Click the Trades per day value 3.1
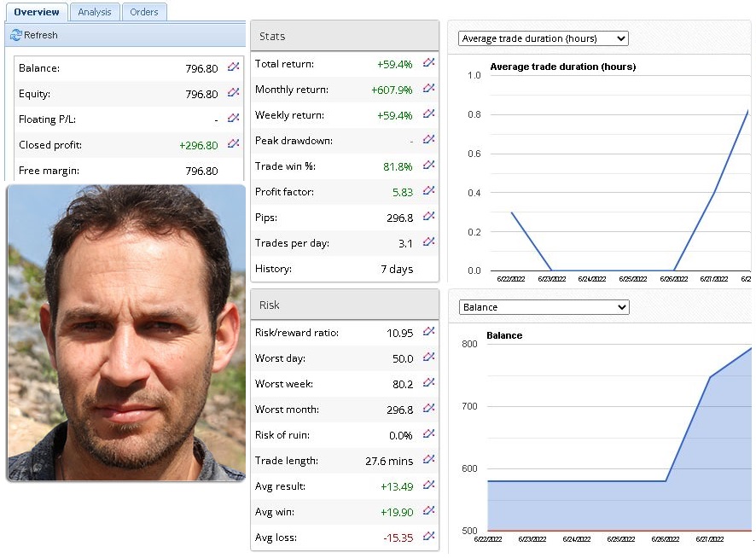 point(405,243)
